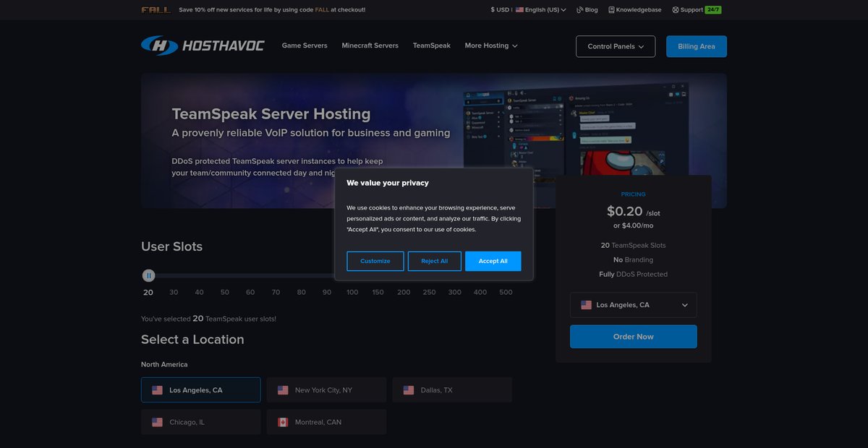The image size is (868, 448).
Task: Click the US flag icon beside English (US)
Action: pyautogui.click(x=519, y=10)
